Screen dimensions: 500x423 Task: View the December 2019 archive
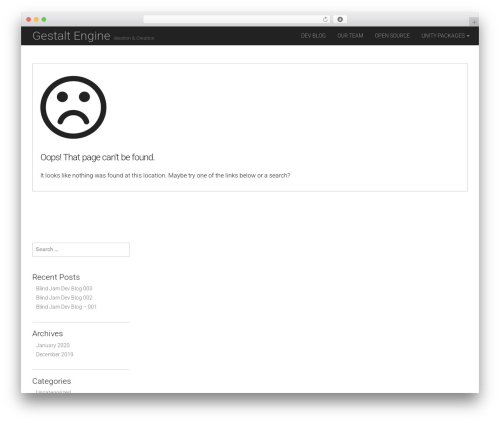pyautogui.click(x=54, y=354)
